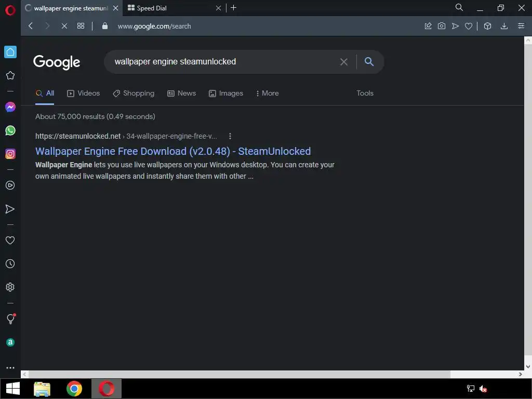Image resolution: width=532 pixels, height=399 pixels.
Task: Open sidebar My Flow icon
Action: 10,209
